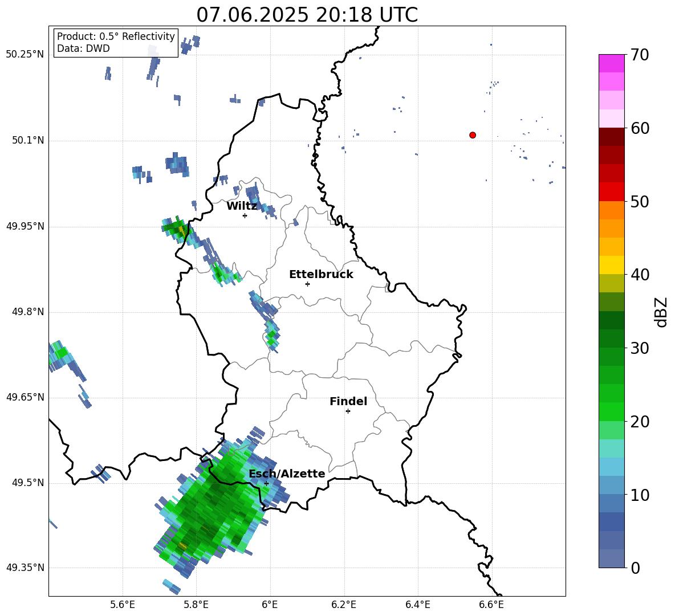Screen dimensions: 675x616
Task: Pick the light blue colorbar segment near 15
Action: pos(611,467)
